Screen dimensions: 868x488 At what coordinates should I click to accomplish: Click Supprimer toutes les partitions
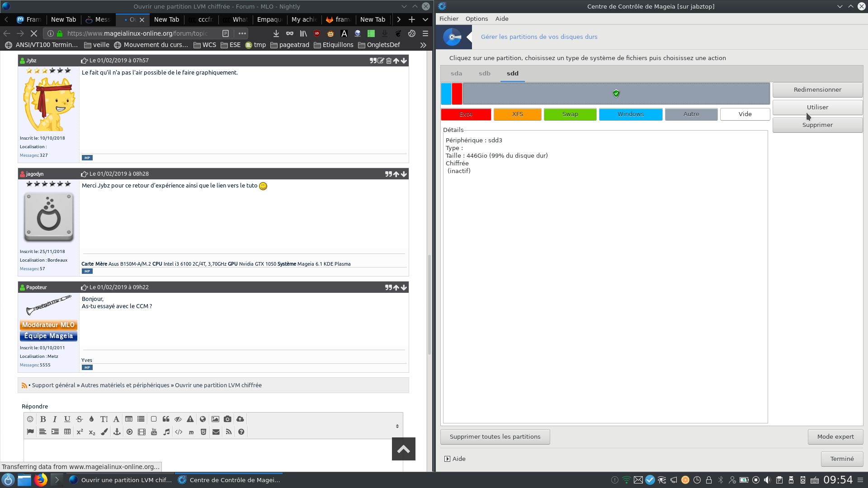coord(495,436)
